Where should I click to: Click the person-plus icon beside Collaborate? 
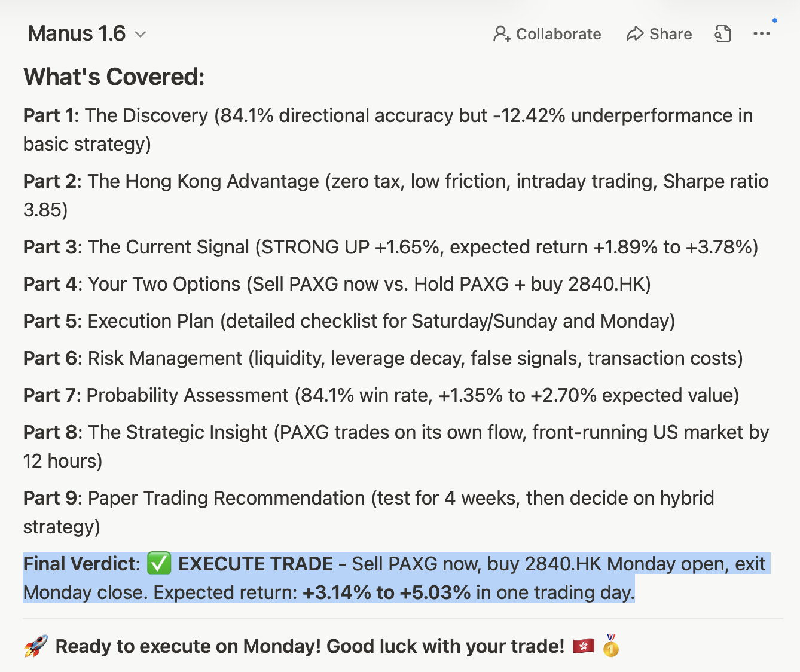[501, 34]
